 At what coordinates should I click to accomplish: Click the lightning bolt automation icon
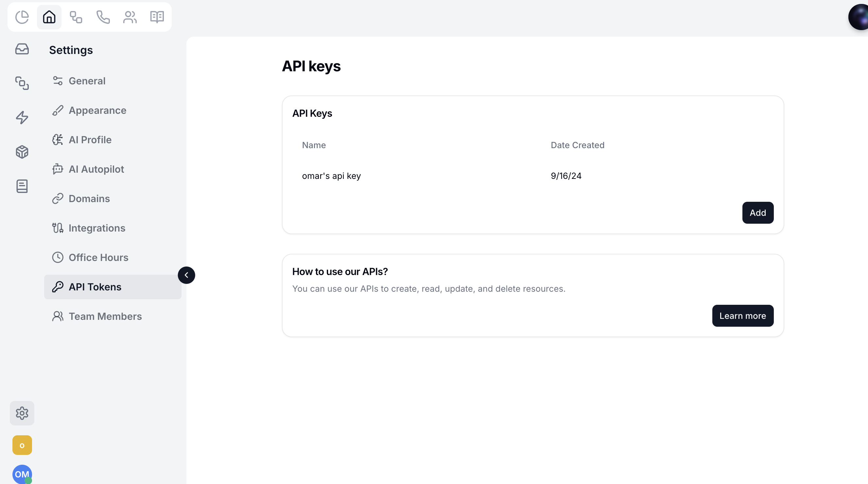pos(22,117)
